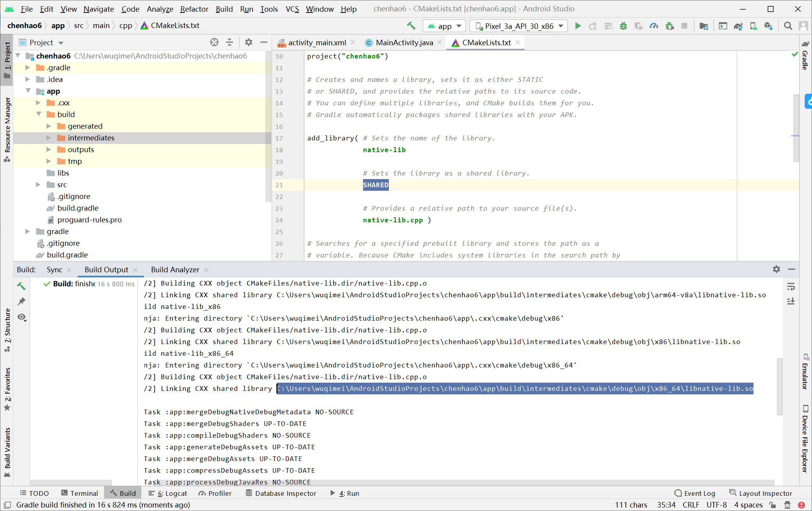The width and height of the screenshot is (812, 511).
Task: Click the green Run app button
Action: pos(578,26)
